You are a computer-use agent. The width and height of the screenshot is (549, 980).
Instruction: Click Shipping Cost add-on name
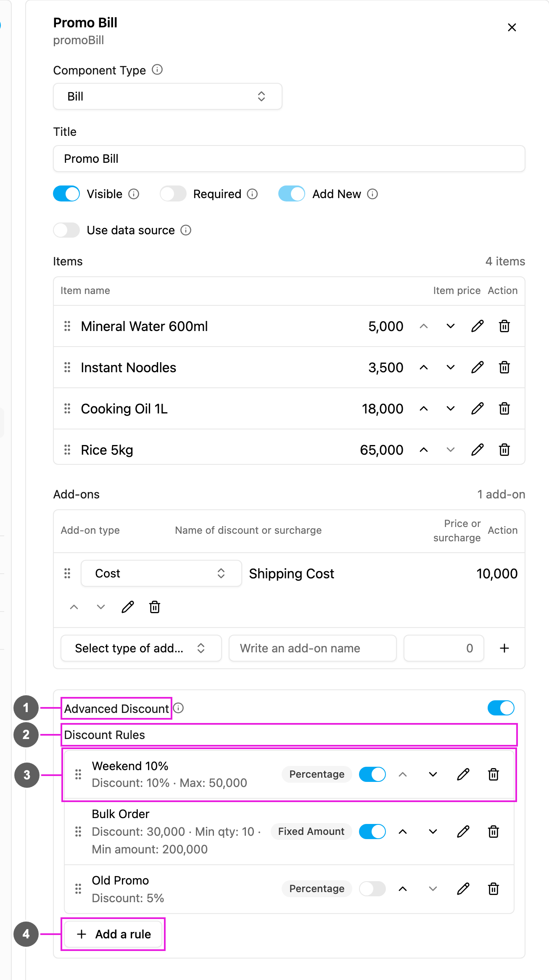292,574
